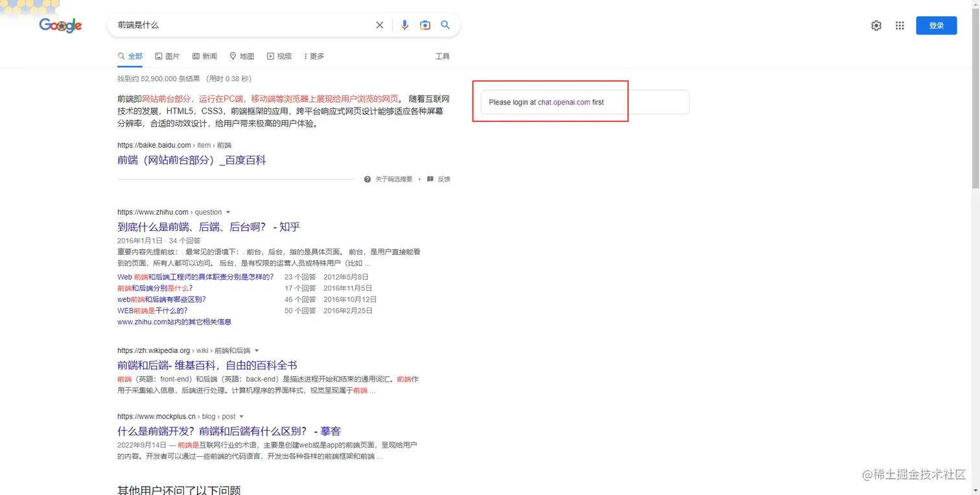Viewport: 980px width, 495px height.
Task: Open the chat.openai.com login link
Action: coord(564,103)
